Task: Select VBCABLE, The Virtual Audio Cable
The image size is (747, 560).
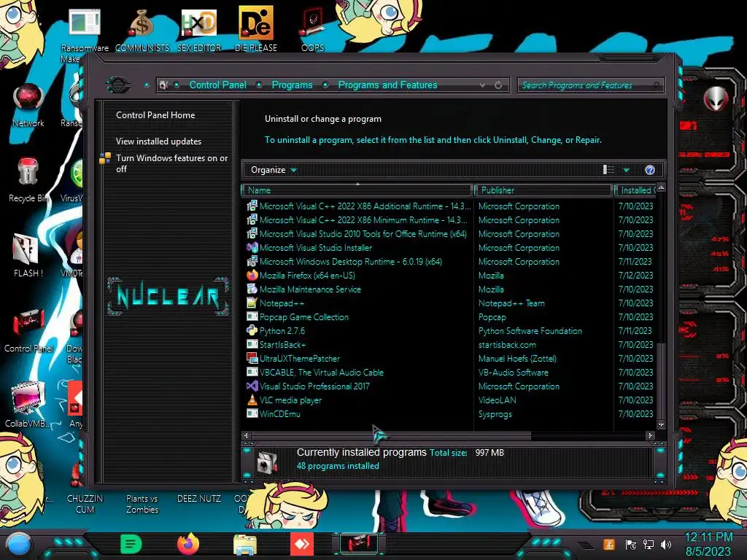Action: pos(449,373)
